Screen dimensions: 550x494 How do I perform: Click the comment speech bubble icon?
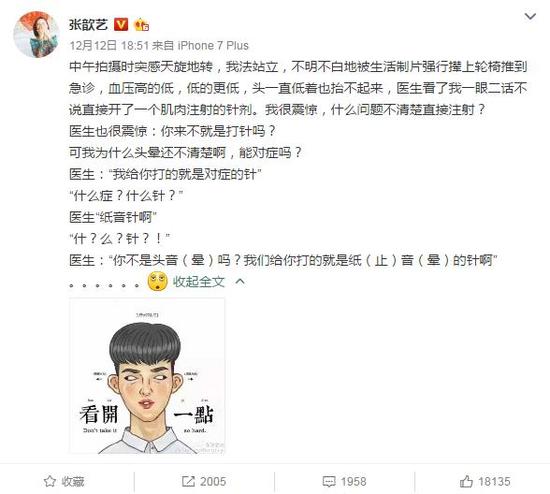pos(329,482)
